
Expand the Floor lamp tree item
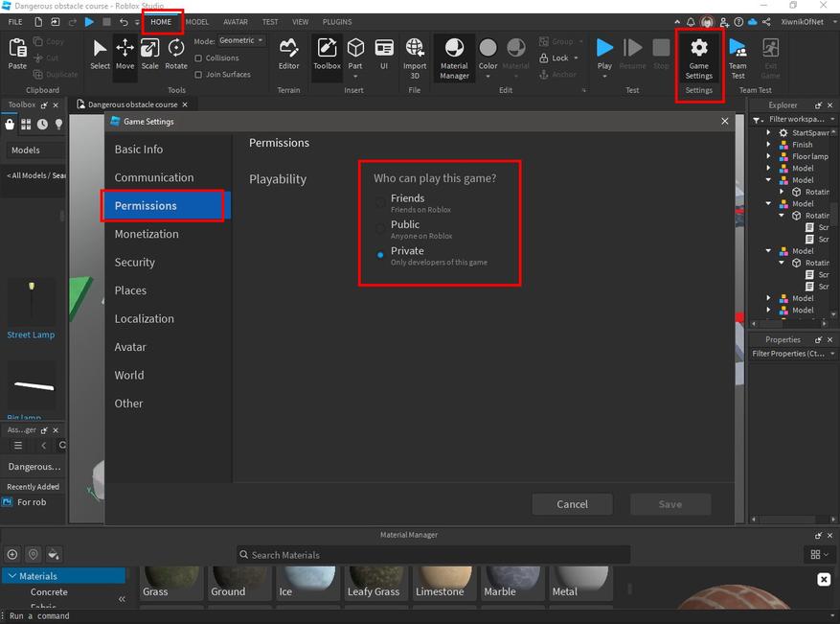coord(768,156)
